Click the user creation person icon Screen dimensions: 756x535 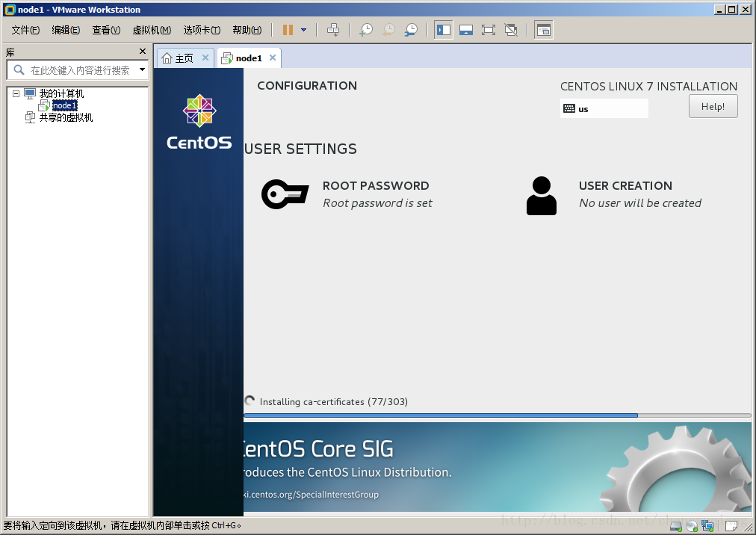click(x=542, y=195)
